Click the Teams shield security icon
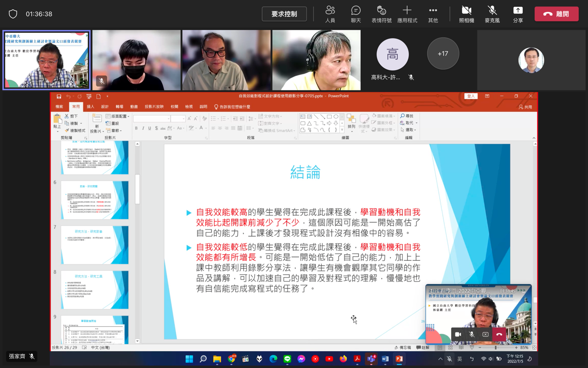The image size is (588, 368). tap(13, 14)
